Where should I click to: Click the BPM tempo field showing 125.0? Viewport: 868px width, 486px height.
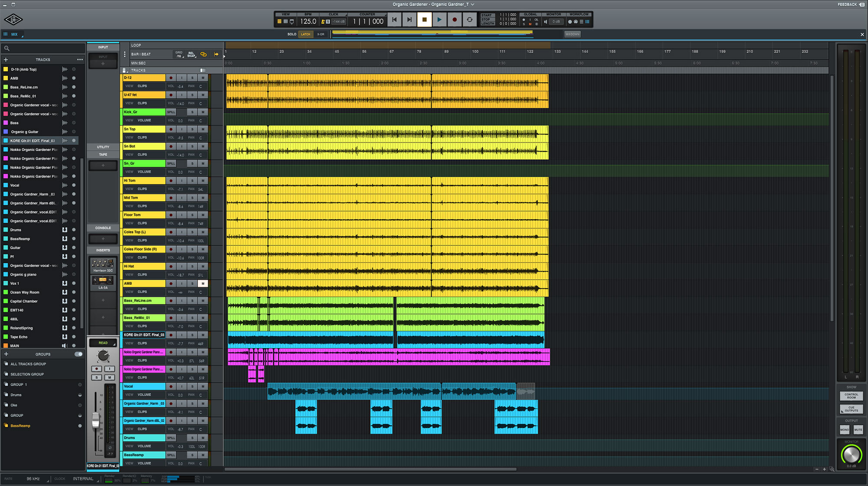click(308, 21)
